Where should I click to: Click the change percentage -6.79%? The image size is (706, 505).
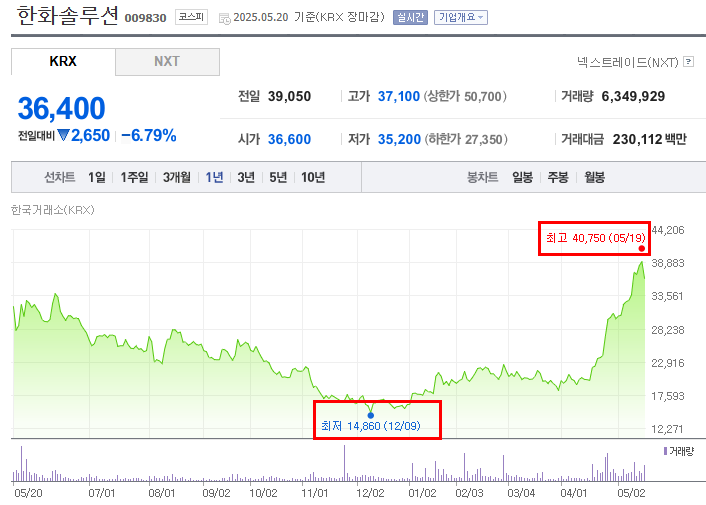[x=149, y=135]
